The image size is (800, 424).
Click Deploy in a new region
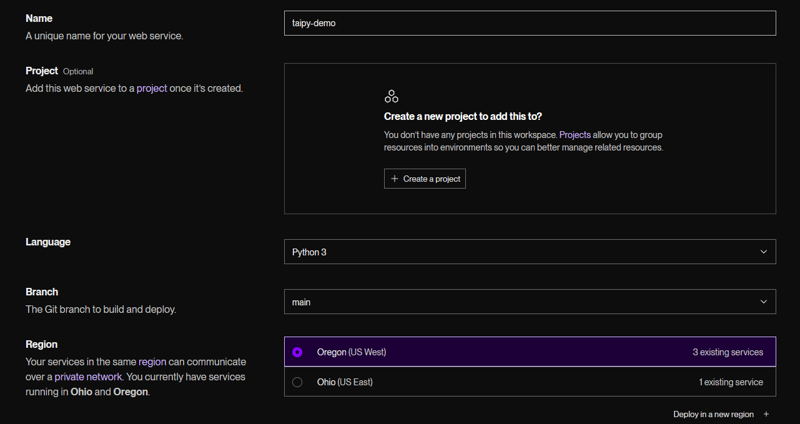coord(713,414)
